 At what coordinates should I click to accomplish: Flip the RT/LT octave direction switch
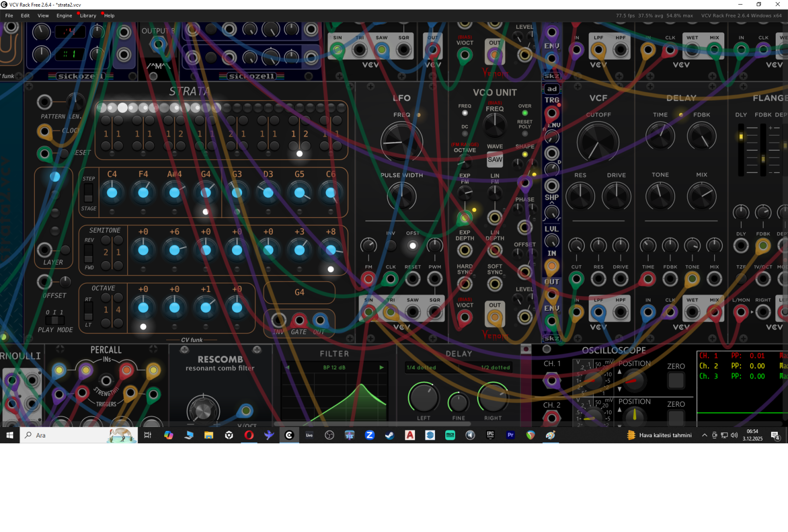pos(89,310)
